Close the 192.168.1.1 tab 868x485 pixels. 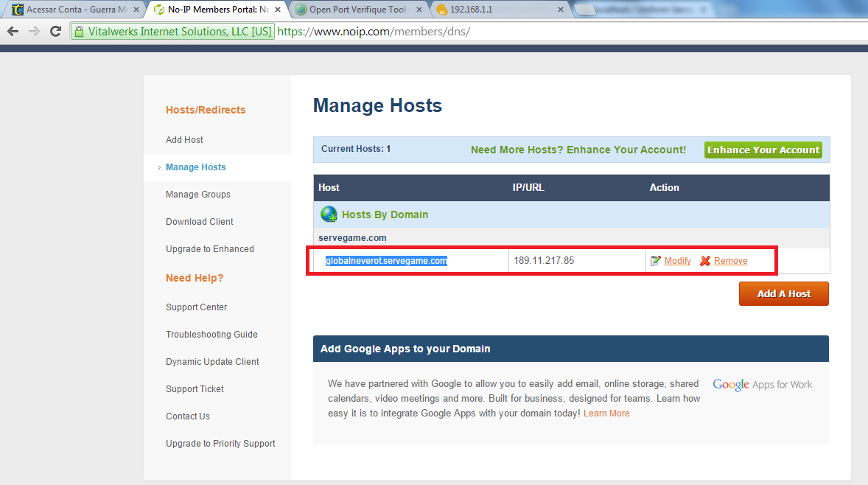(560, 10)
